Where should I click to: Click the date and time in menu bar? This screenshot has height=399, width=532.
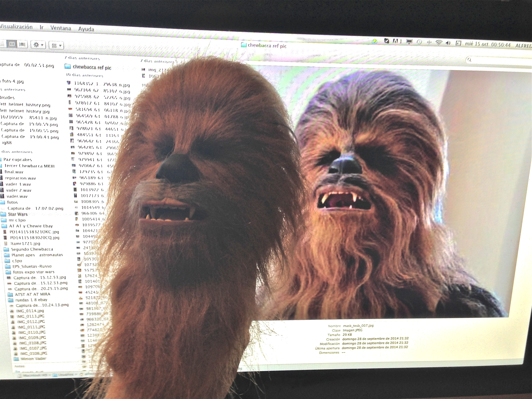click(x=488, y=44)
